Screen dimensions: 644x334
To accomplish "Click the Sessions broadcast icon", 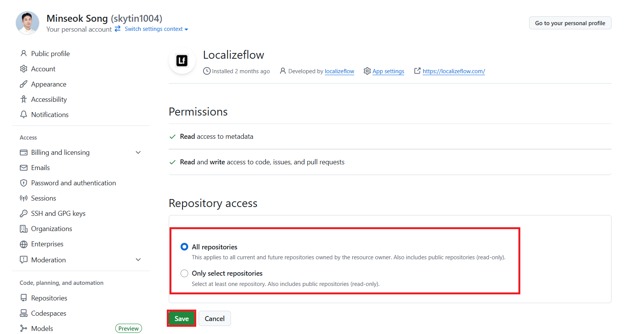I will pos(24,198).
